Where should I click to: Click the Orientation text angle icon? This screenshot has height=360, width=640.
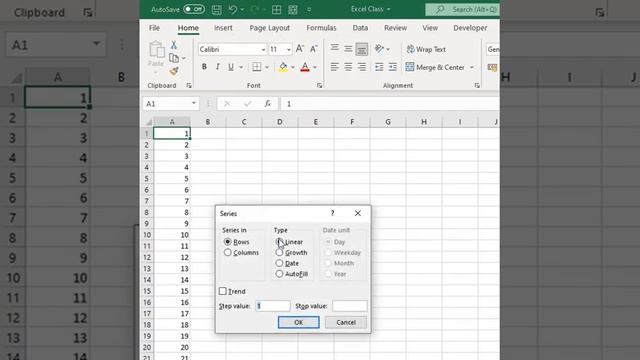[x=380, y=49]
